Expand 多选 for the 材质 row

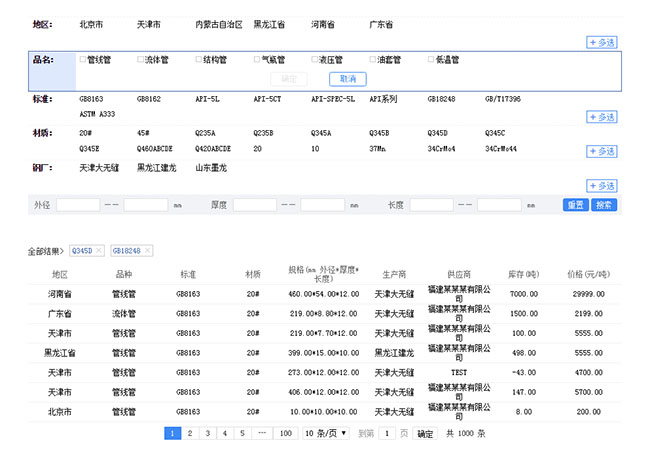tap(601, 151)
